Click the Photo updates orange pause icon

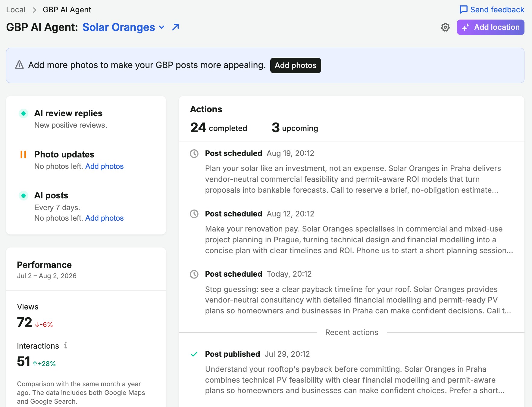pyautogui.click(x=23, y=154)
